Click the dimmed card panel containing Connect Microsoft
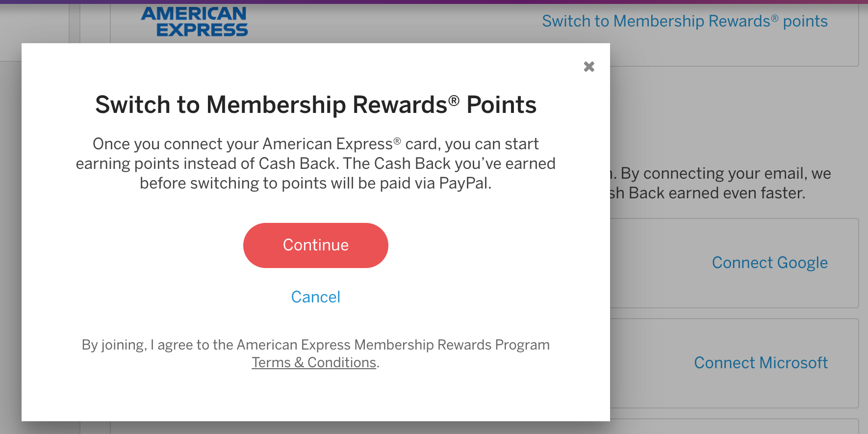This screenshot has width=868, height=434. [735, 363]
